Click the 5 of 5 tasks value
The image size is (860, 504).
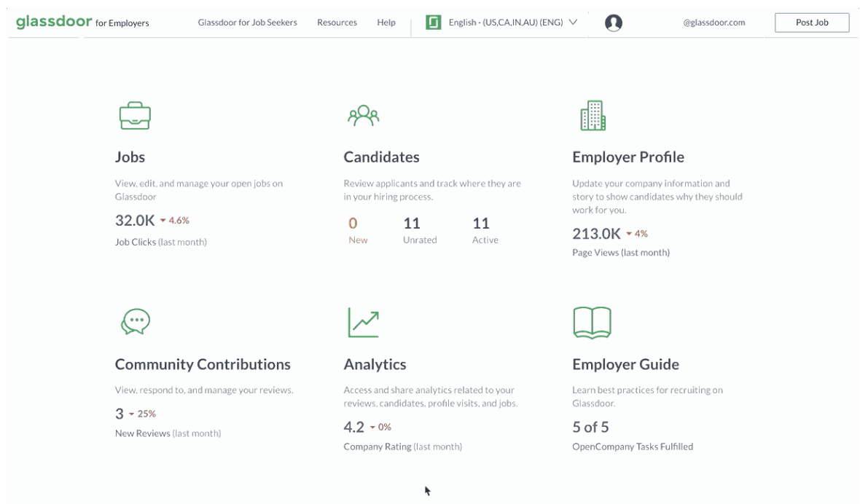pos(590,427)
